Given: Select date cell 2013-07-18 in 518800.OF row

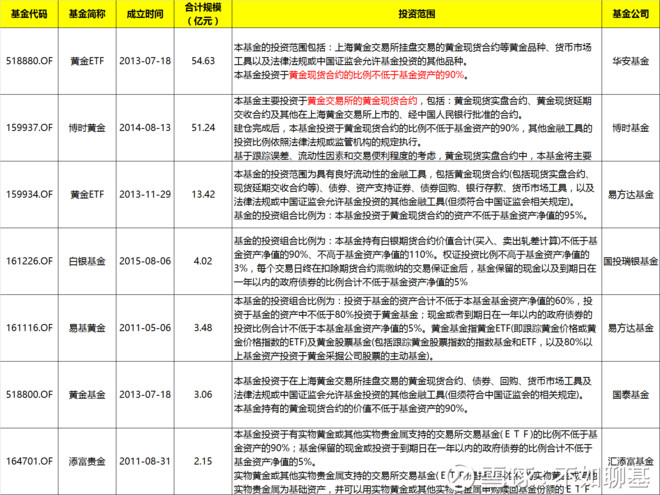Looking at the screenshot, I should click(x=145, y=395).
